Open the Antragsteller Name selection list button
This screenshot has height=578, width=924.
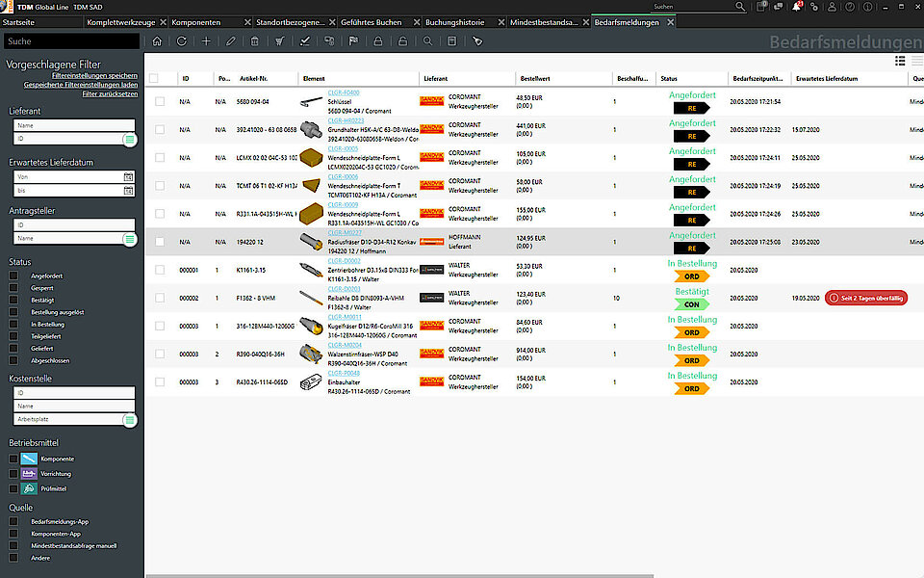(x=130, y=239)
